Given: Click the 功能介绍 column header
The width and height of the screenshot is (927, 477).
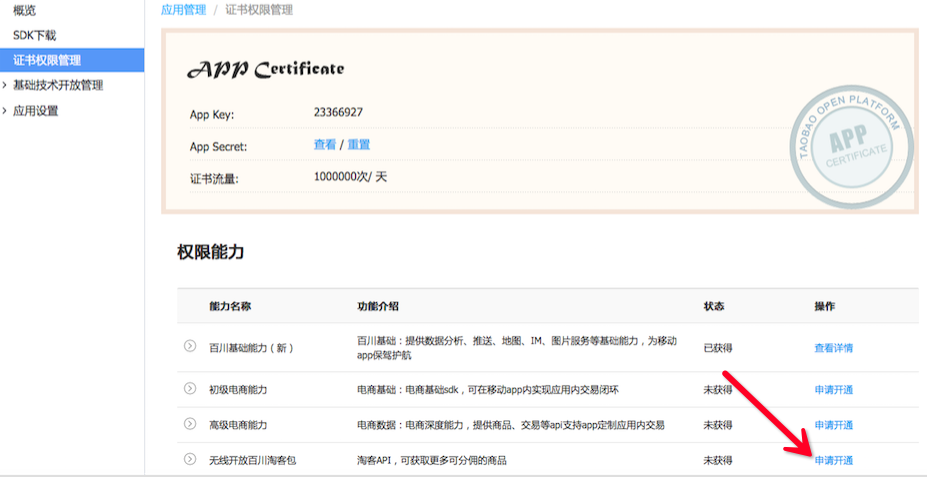Looking at the screenshot, I should point(377,306).
